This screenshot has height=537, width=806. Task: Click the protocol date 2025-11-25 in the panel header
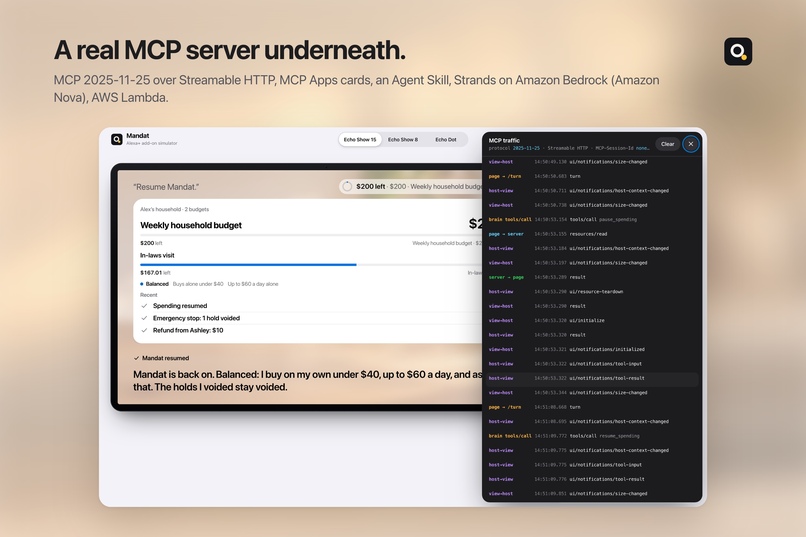click(526, 148)
